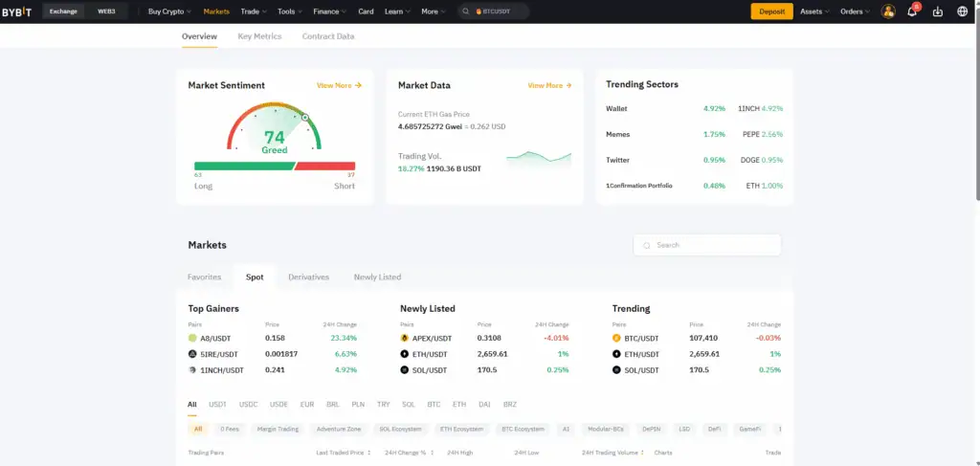
Task: Sort by Last Traded Price column arrows
Action: coord(369,453)
